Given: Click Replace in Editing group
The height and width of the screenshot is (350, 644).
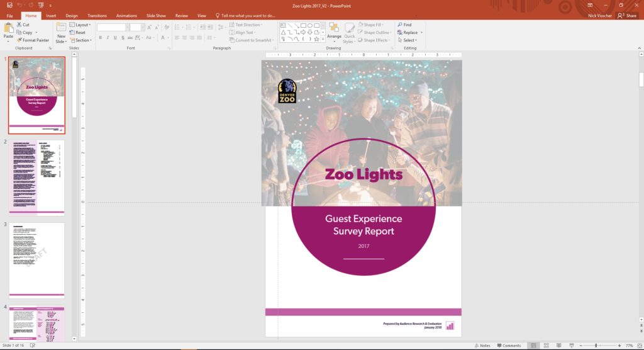Looking at the screenshot, I should pyautogui.click(x=410, y=33).
